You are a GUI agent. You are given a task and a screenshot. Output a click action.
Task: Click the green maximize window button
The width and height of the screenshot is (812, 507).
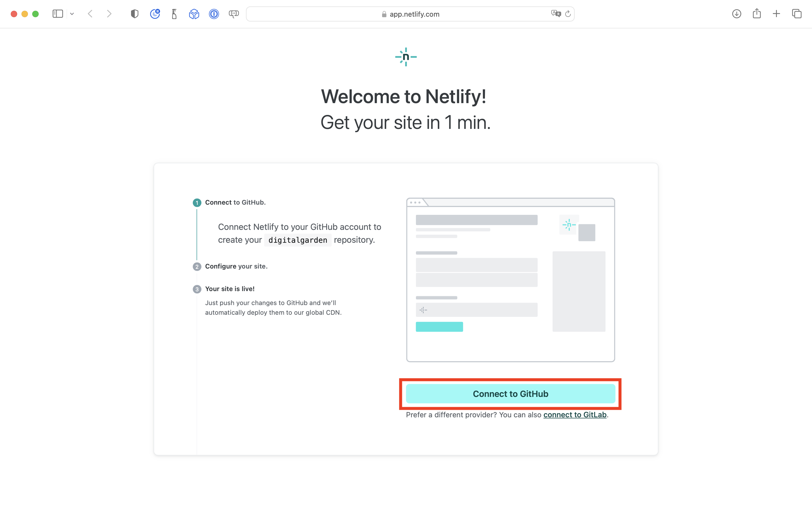(35, 14)
